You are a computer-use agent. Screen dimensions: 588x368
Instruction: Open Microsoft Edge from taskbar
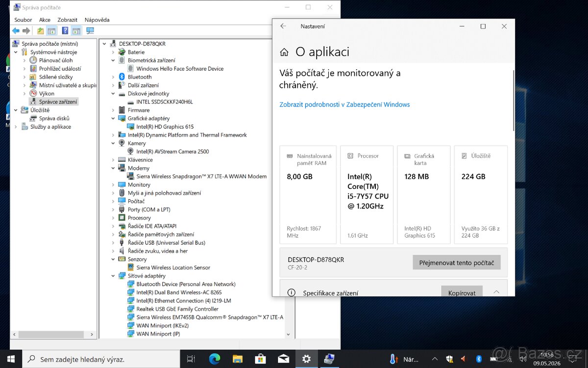[215, 359]
